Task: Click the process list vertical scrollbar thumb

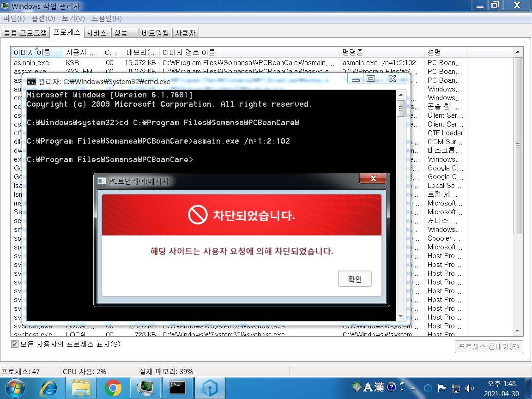Action: tap(518, 145)
